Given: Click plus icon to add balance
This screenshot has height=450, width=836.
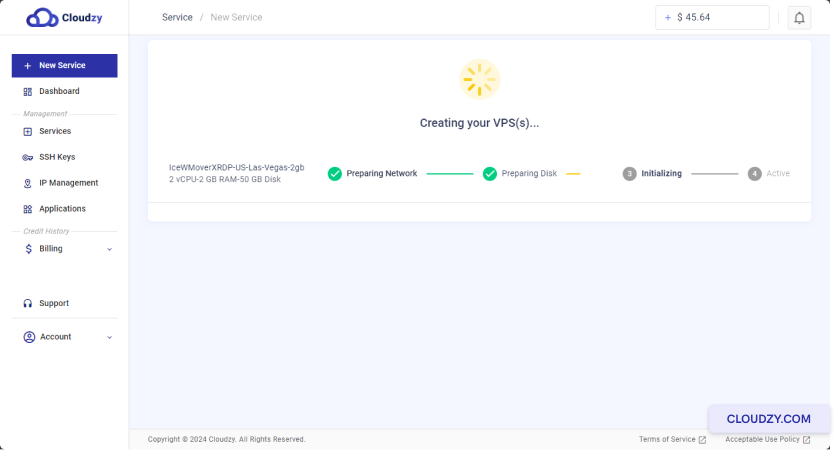Looking at the screenshot, I should [668, 18].
